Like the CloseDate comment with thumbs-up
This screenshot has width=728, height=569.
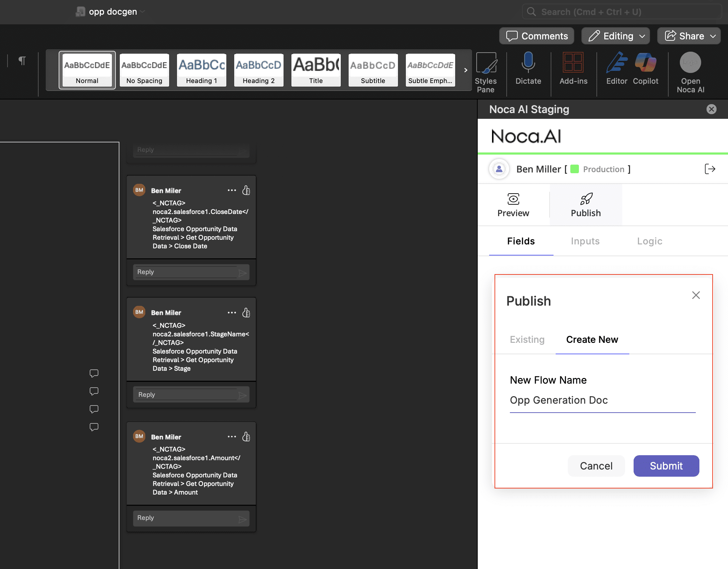click(246, 190)
